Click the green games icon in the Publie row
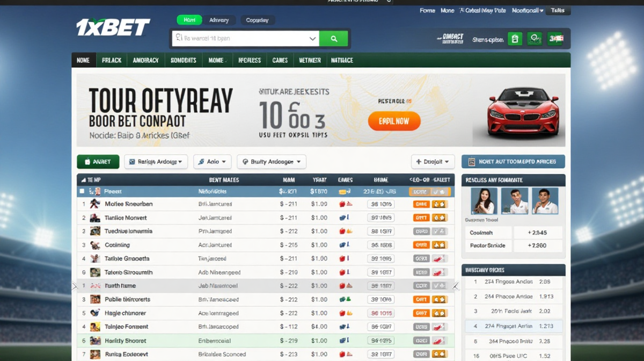This screenshot has width=644, height=361. 345,299
